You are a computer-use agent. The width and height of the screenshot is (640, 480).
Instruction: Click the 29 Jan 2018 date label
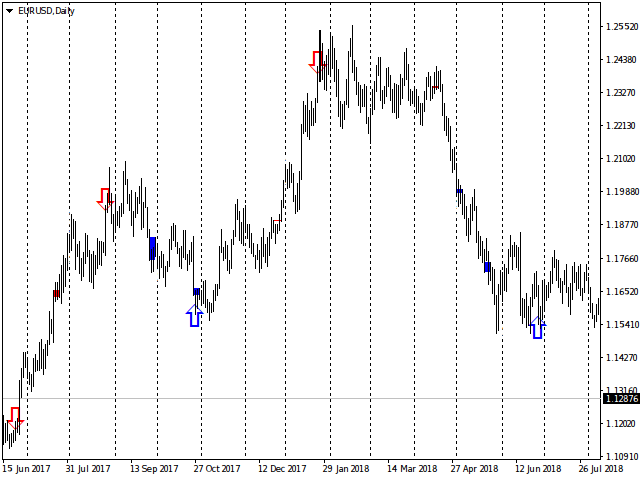click(346, 469)
